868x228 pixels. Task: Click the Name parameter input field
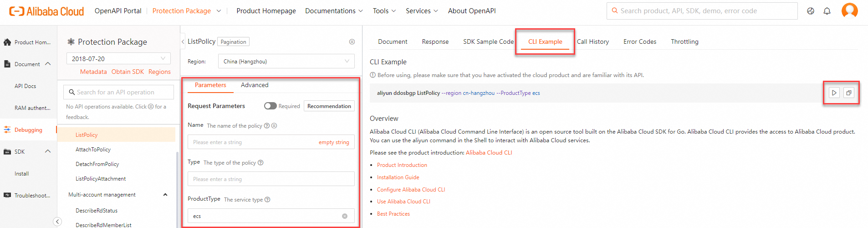point(253,142)
